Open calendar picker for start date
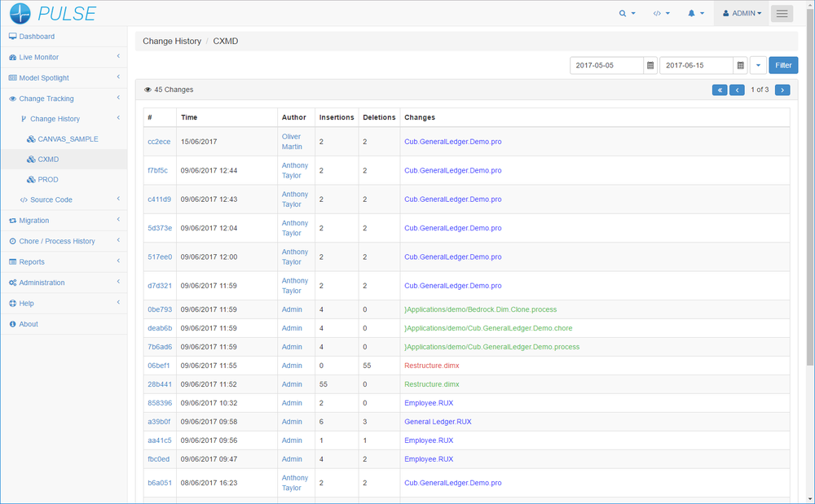Viewport: 815px width, 504px height. [650, 65]
